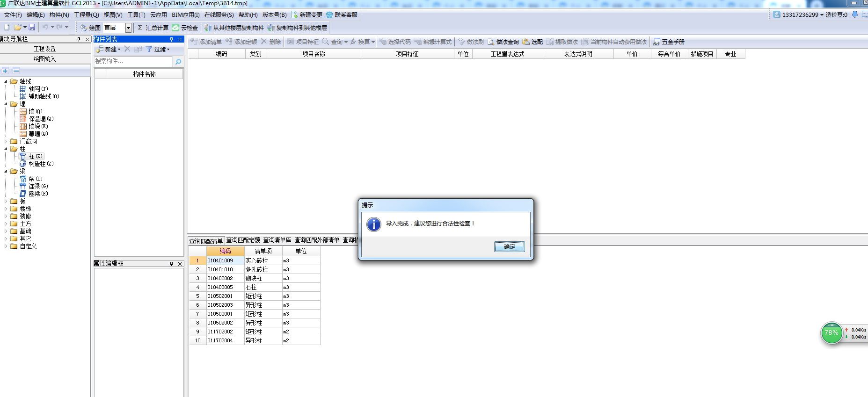
Task: Open the 首层 floor dropdown
Action: pos(128,28)
